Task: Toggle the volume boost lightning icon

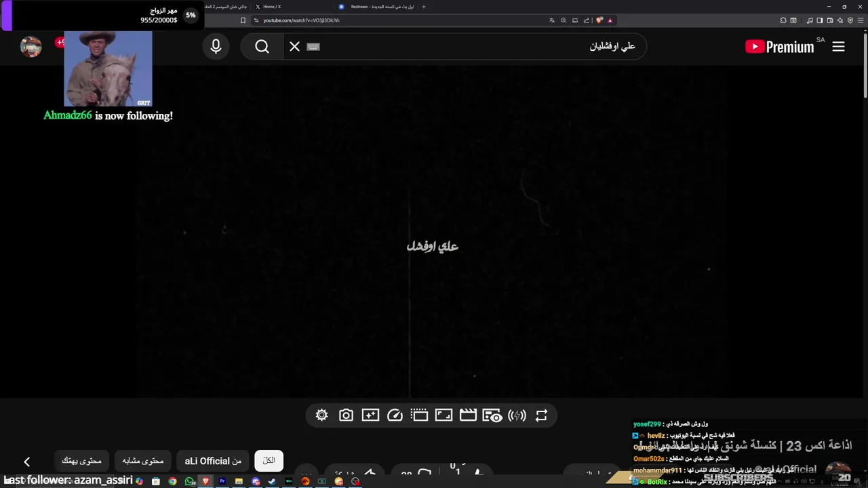Action: point(517,415)
